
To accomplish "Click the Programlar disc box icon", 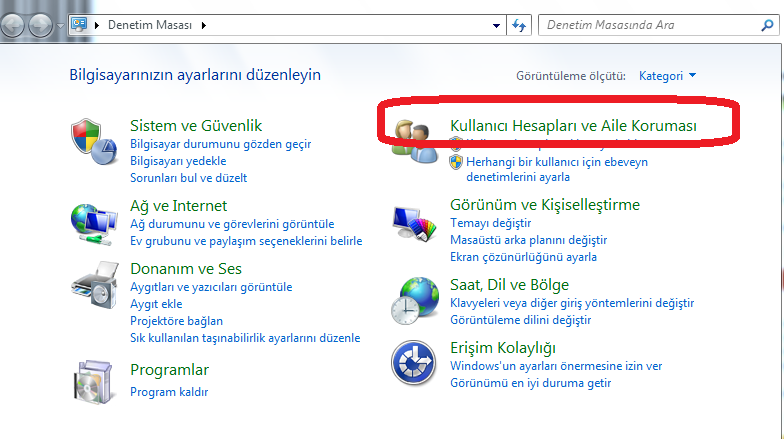I will (93, 382).
